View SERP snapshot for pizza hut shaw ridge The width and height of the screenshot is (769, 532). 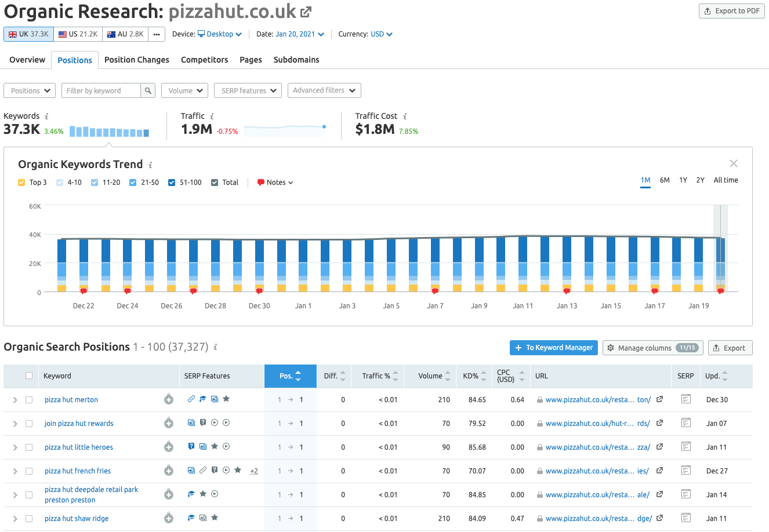click(686, 518)
